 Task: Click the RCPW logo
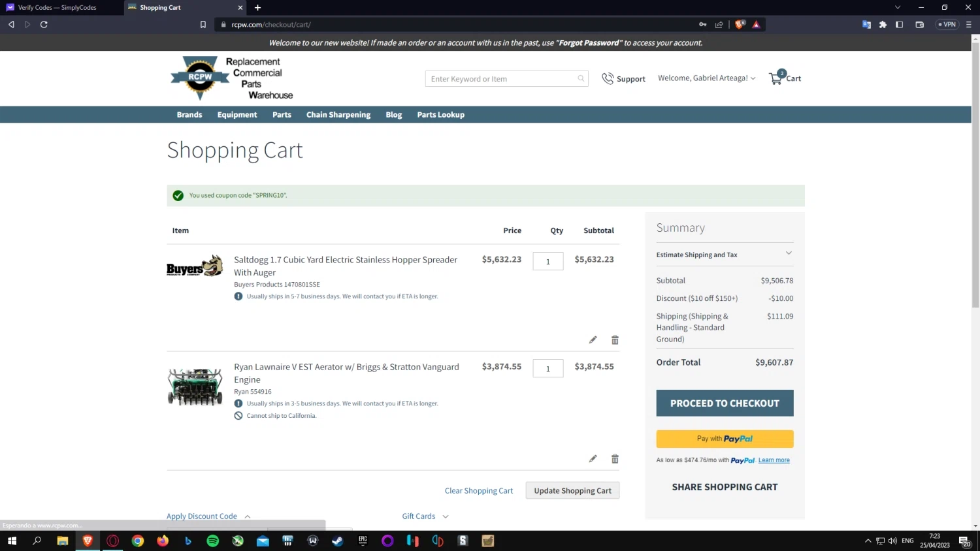click(231, 78)
